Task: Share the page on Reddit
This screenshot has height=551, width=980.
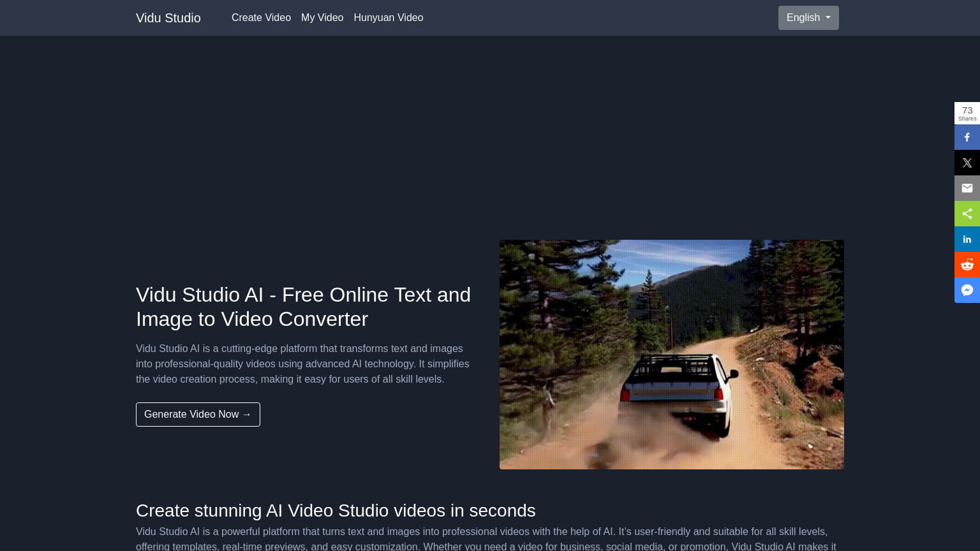Action: tap(967, 265)
